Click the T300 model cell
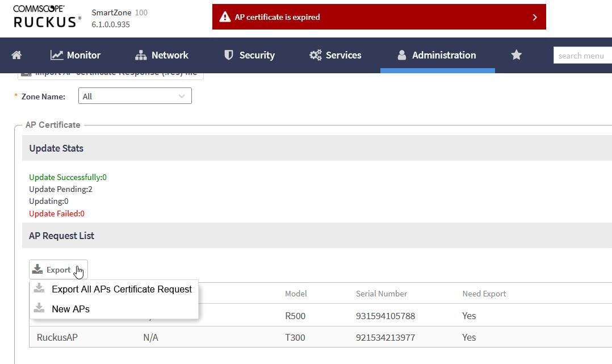This screenshot has width=612, height=364. 295,337
